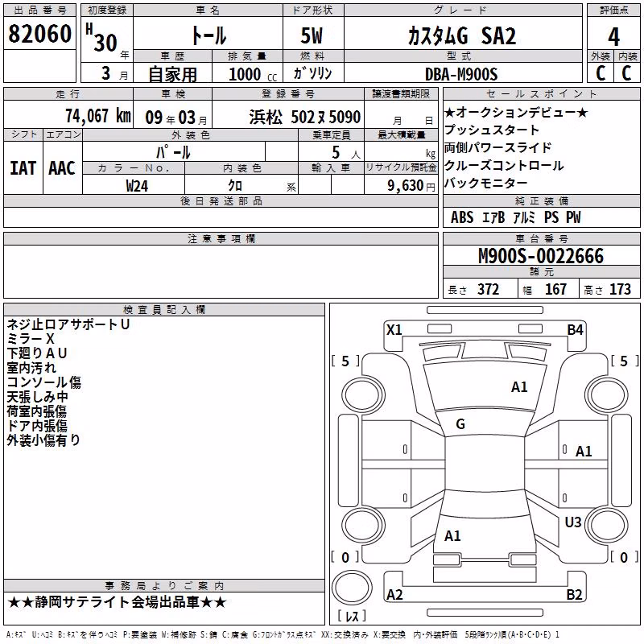Select mileage value 74,067 km
This screenshot has height=644, width=644.
(98, 116)
